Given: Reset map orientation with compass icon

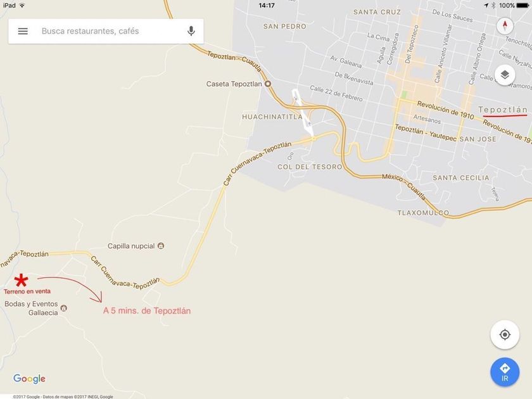Looking at the screenshot, I should click(505, 25).
